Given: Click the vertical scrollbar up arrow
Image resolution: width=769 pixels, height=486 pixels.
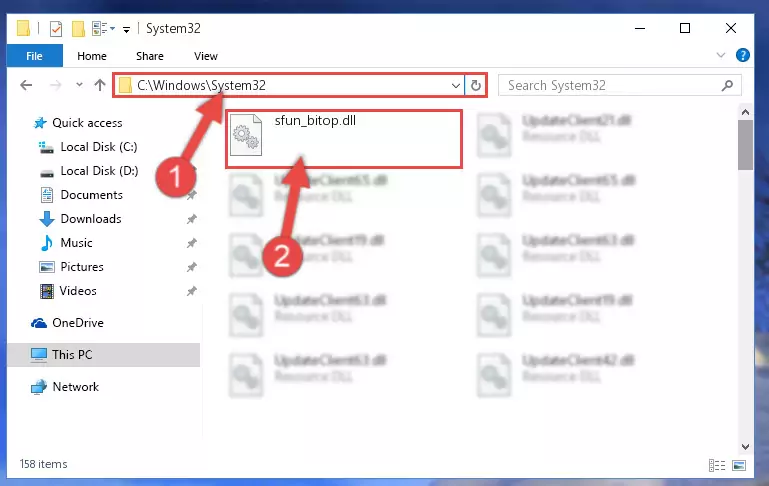Looking at the screenshot, I should (745, 112).
